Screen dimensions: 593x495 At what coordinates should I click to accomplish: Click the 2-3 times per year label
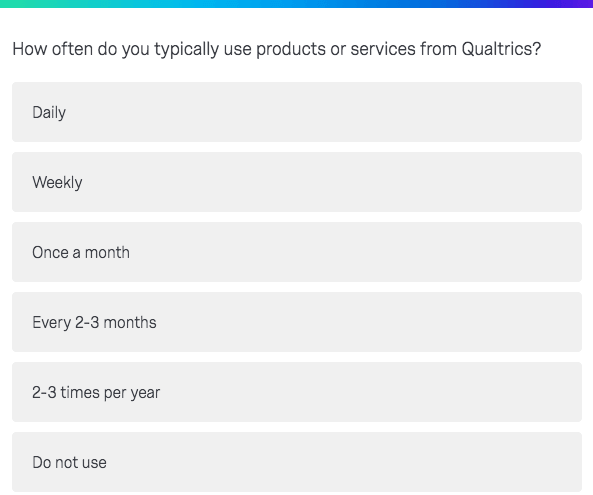96,393
